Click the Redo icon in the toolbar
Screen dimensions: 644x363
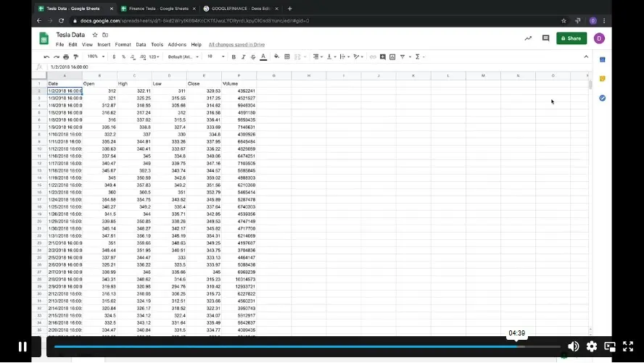(x=57, y=57)
